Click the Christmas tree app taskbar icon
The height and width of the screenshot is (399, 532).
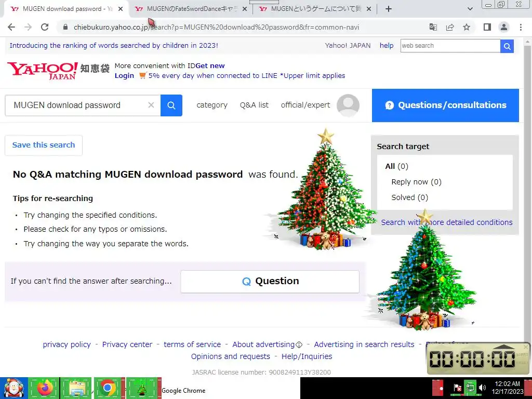142,388
